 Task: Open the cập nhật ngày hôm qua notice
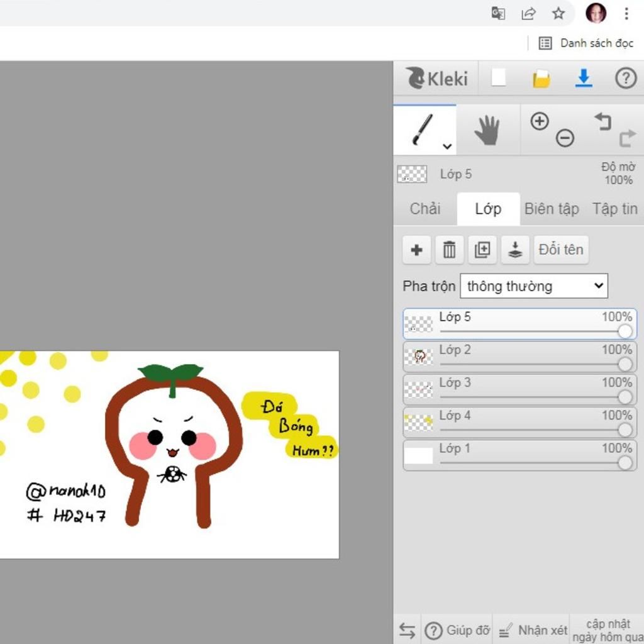coord(608,630)
